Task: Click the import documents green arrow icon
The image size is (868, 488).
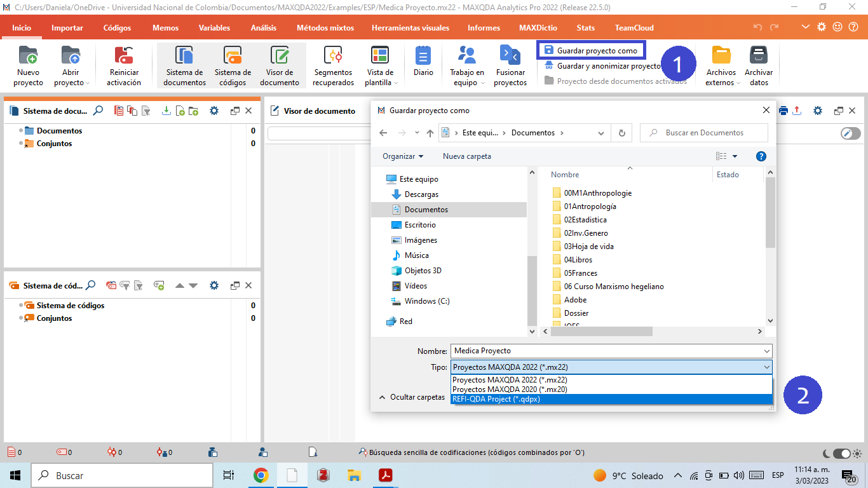Action: pos(166,111)
